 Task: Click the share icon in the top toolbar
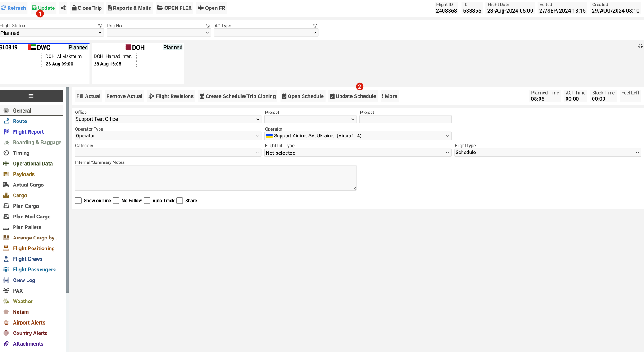pyautogui.click(x=63, y=8)
